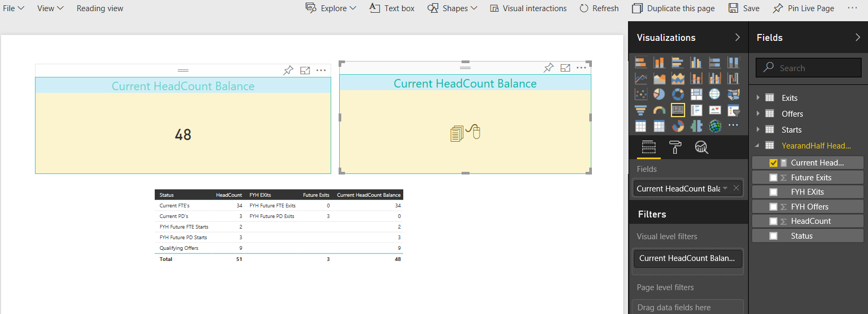Viewport: 868px width, 314px height.
Task: Expand the Exits table in Fields
Action: pos(758,98)
